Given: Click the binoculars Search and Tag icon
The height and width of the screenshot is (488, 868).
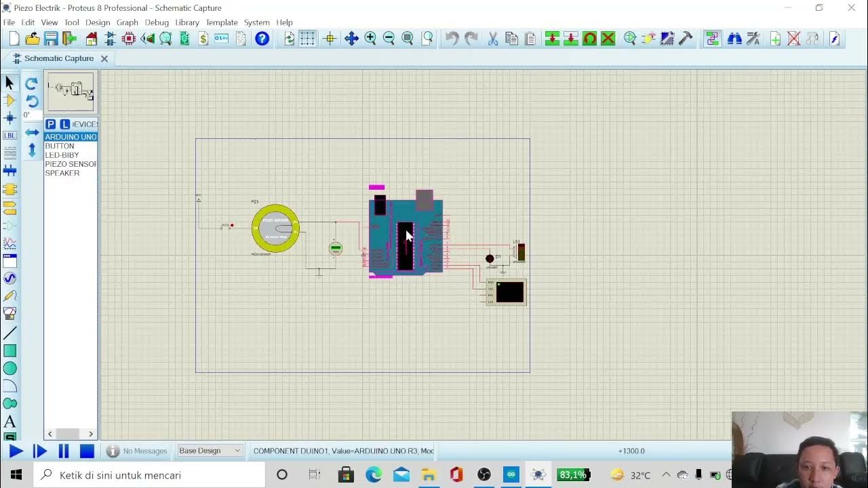Looking at the screenshot, I should [x=734, y=39].
